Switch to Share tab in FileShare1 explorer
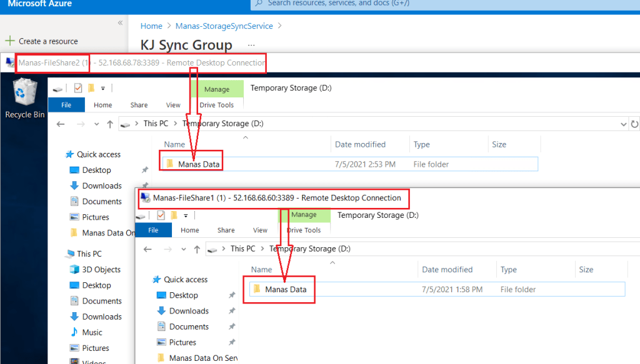 tap(226, 230)
